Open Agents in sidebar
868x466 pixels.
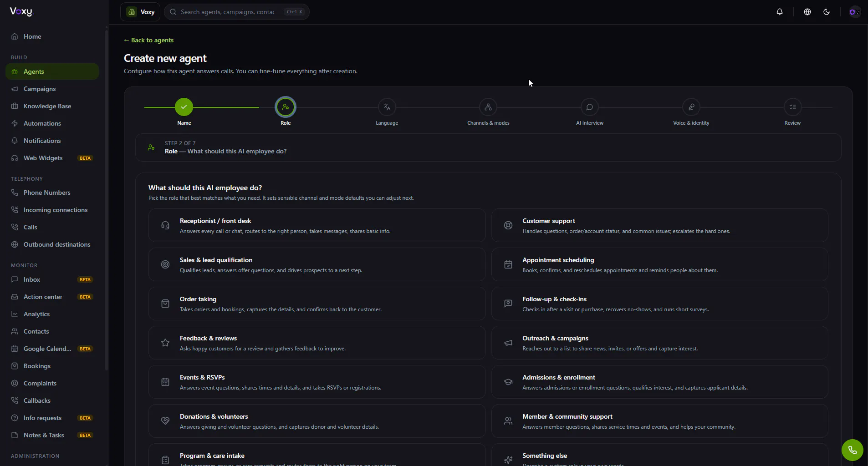pyautogui.click(x=52, y=71)
